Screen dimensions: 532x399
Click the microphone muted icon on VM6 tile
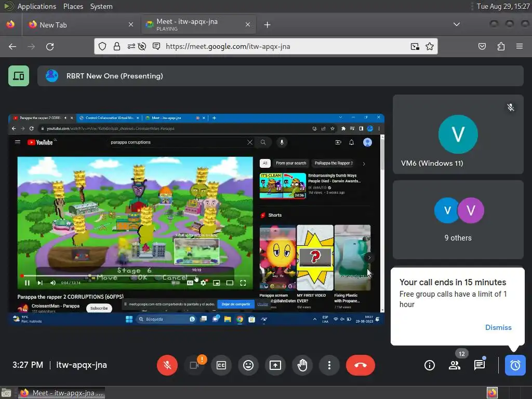511,108
